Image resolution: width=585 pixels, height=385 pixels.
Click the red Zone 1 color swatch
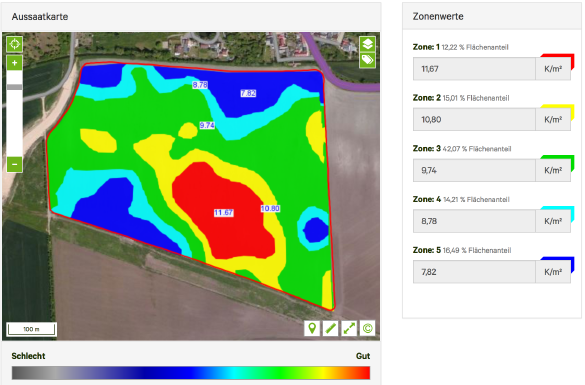pyautogui.click(x=558, y=60)
